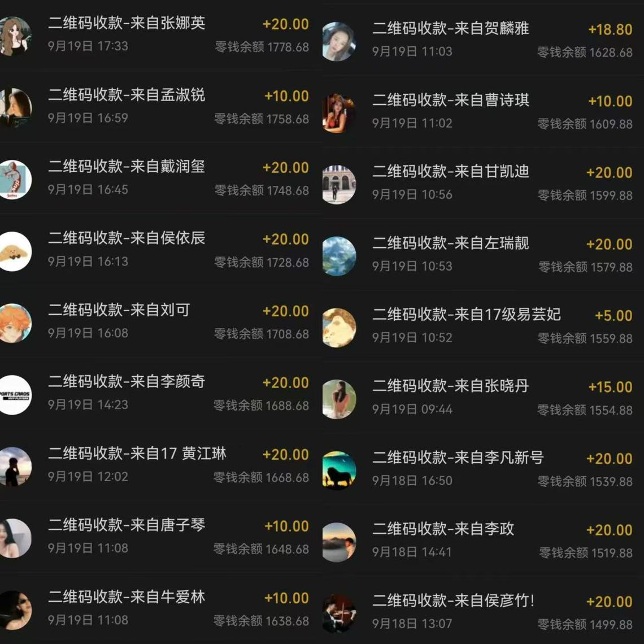
Task: View the 唐子琴 +10.00 transaction
Action: [160, 537]
